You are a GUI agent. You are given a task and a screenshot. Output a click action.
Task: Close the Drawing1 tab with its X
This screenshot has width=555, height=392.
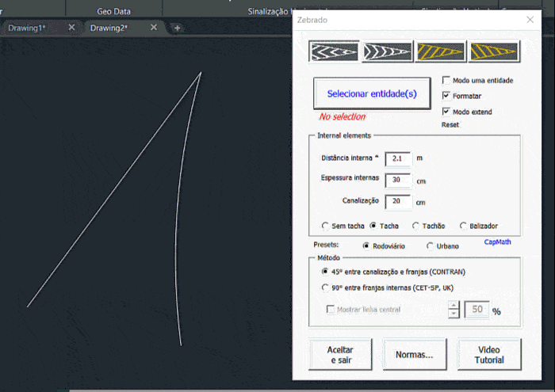pyautogui.click(x=71, y=28)
